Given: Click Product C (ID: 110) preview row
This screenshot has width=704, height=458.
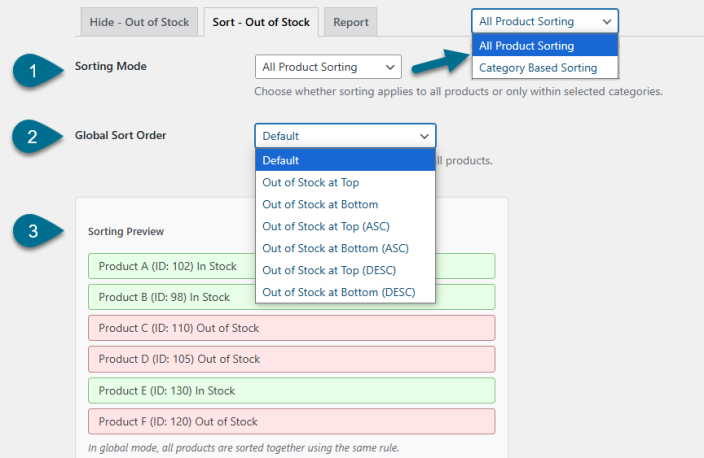Looking at the screenshot, I should point(292,328).
